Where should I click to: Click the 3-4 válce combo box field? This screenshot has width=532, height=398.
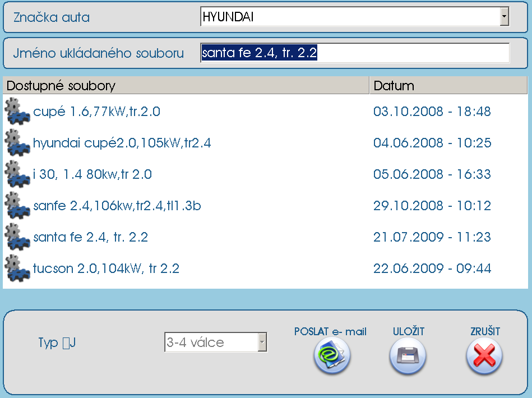[216, 342]
